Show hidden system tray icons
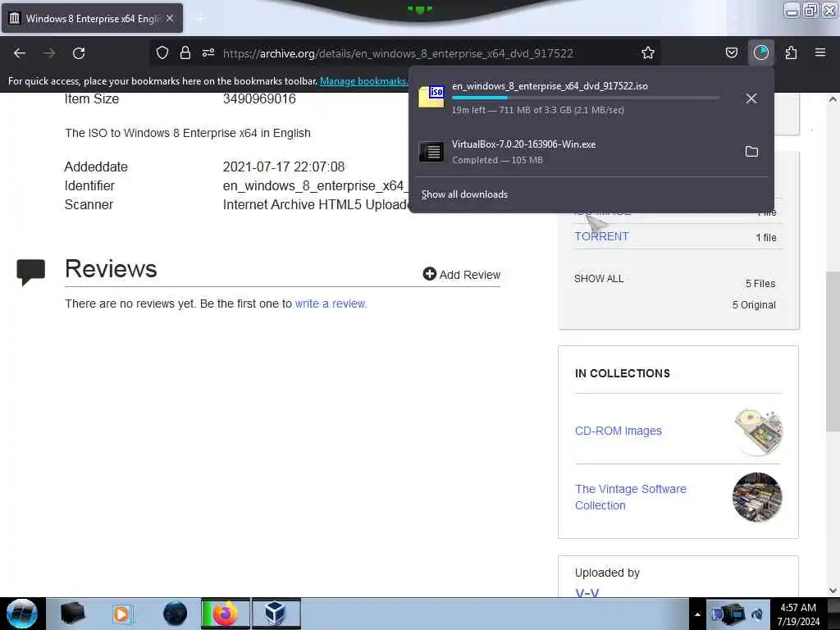The image size is (840, 630). coord(697,614)
